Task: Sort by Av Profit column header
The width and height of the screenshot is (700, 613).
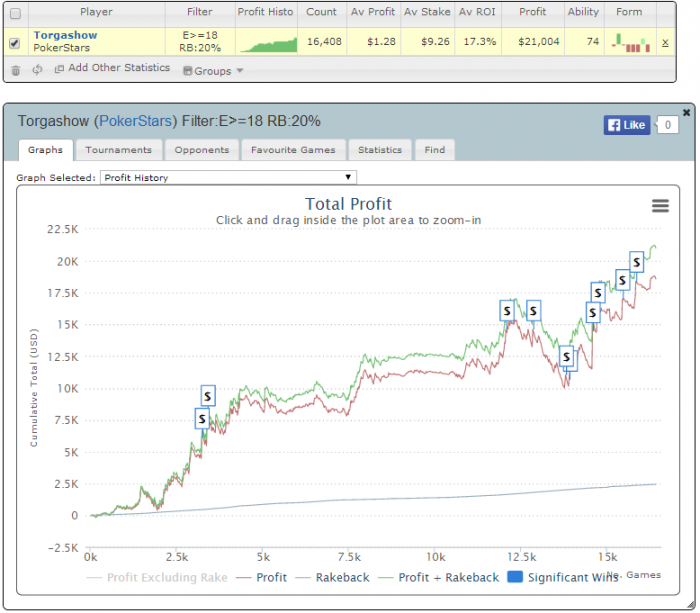Action: 373,12
